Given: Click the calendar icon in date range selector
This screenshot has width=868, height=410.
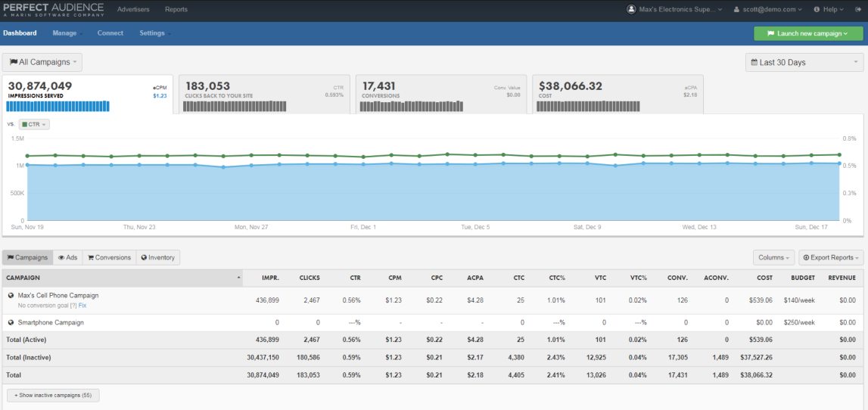Looking at the screenshot, I should (754, 63).
